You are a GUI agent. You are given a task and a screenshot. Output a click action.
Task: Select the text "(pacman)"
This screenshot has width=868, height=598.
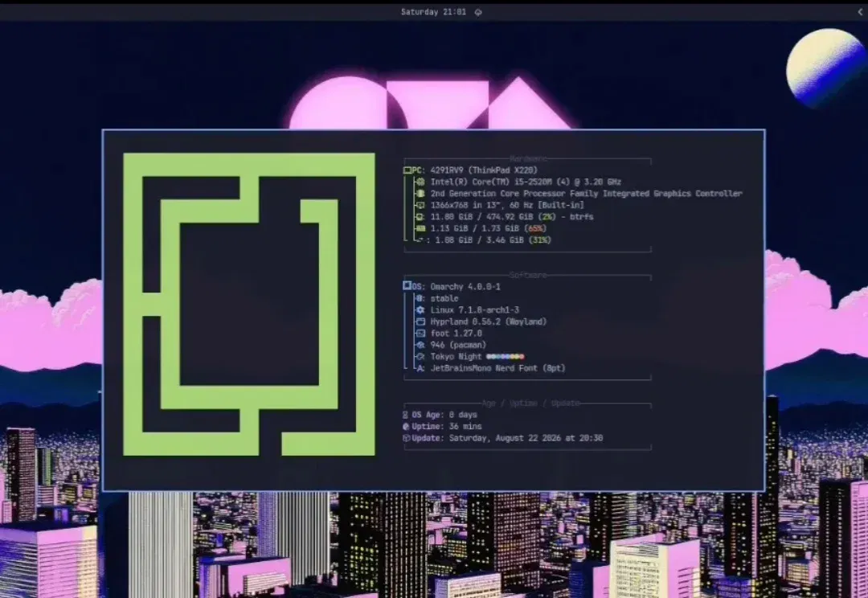click(468, 344)
